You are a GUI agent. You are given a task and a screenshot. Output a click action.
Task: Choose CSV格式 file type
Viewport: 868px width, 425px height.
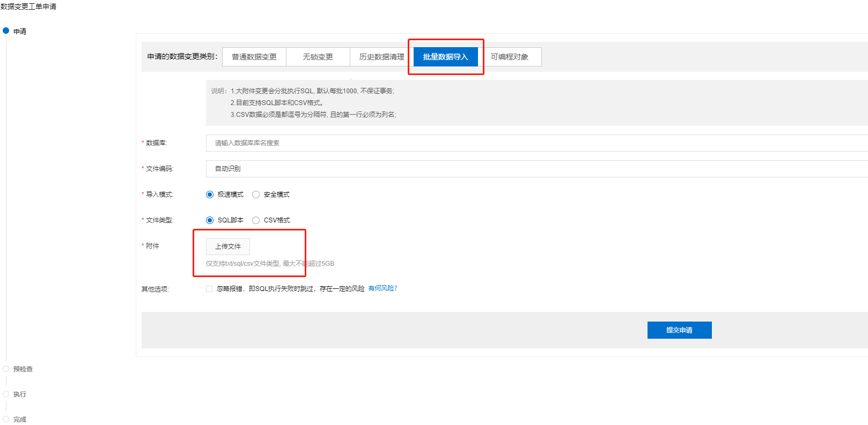pos(256,220)
